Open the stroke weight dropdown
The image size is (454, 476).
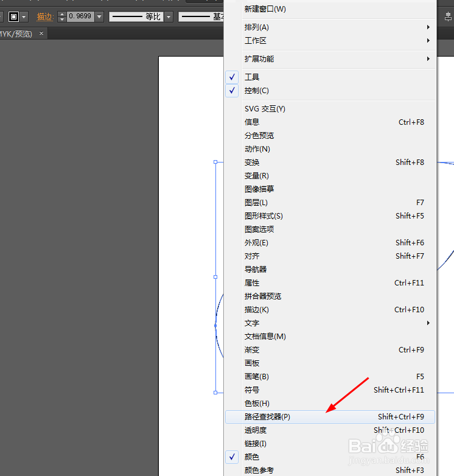(99, 16)
